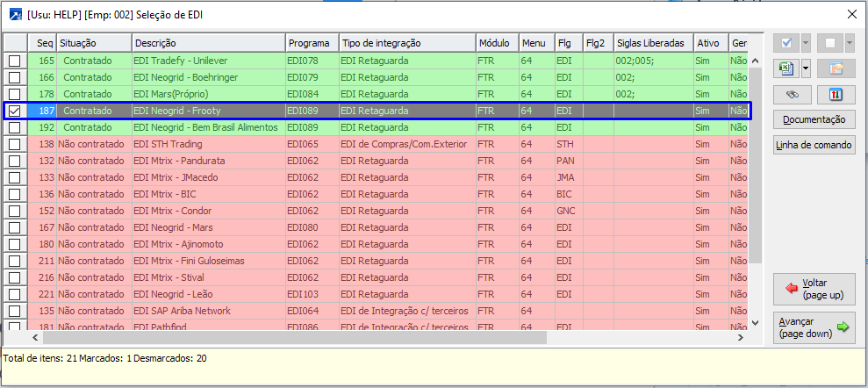The height and width of the screenshot is (388, 868).
Task: Click the Tipo de integração column header
Action: coord(407,43)
